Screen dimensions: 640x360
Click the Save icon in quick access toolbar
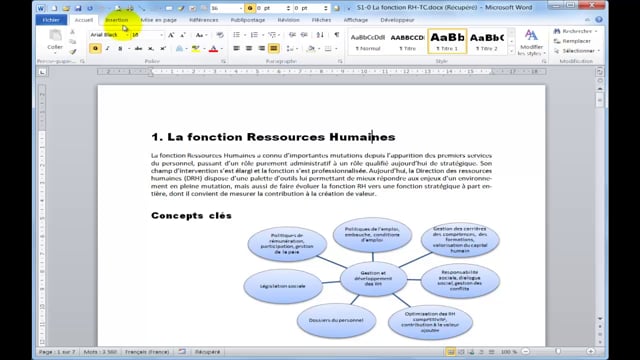click(x=78, y=8)
